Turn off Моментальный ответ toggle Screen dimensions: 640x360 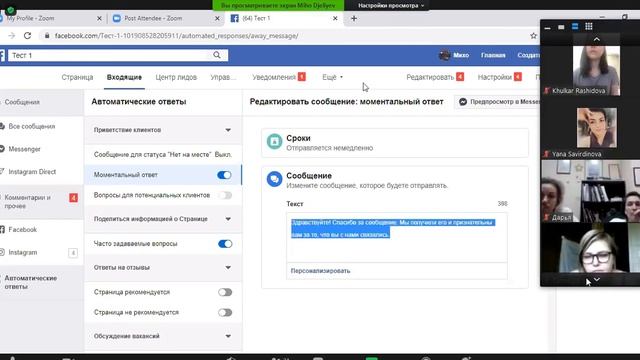pyautogui.click(x=224, y=175)
